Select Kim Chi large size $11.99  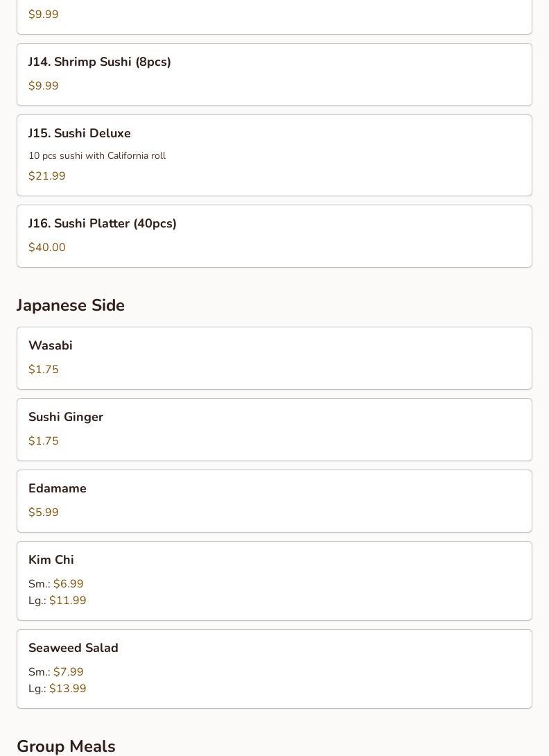click(67, 601)
